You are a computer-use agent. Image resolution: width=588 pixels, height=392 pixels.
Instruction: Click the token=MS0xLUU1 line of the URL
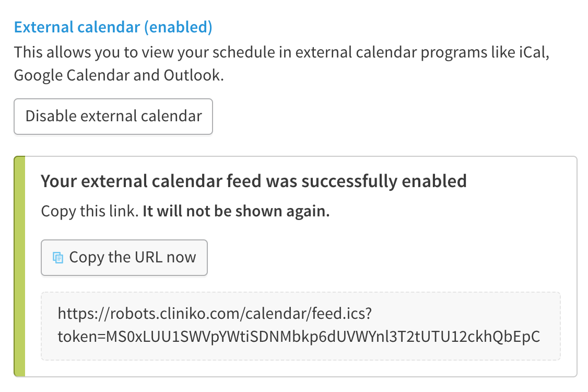coord(299,337)
